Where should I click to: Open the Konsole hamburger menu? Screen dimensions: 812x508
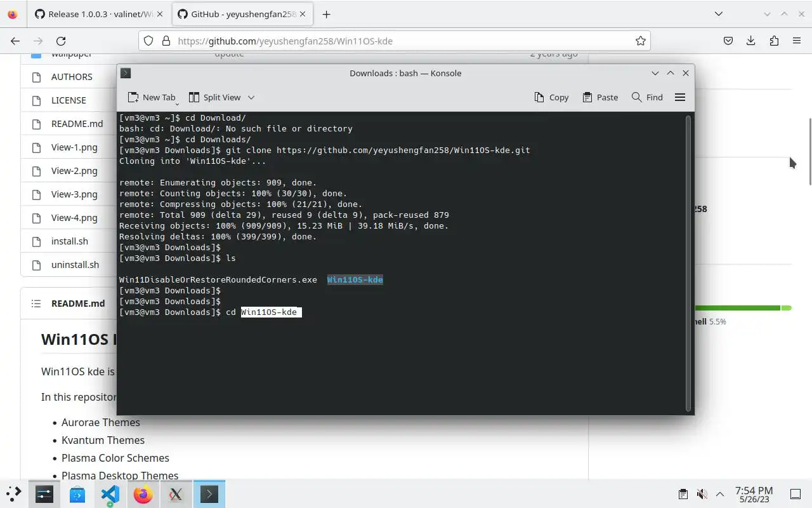click(680, 97)
